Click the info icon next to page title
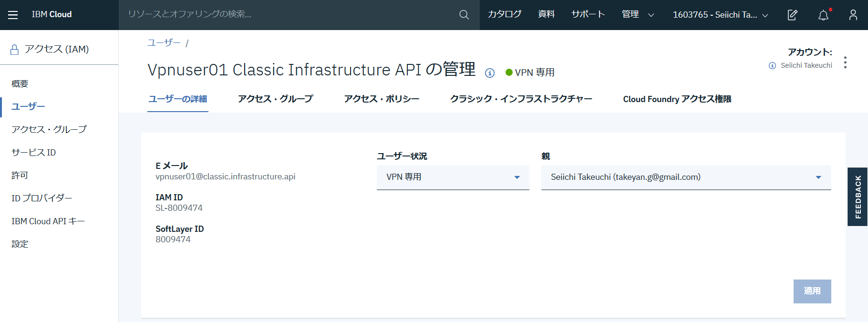 (x=490, y=73)
